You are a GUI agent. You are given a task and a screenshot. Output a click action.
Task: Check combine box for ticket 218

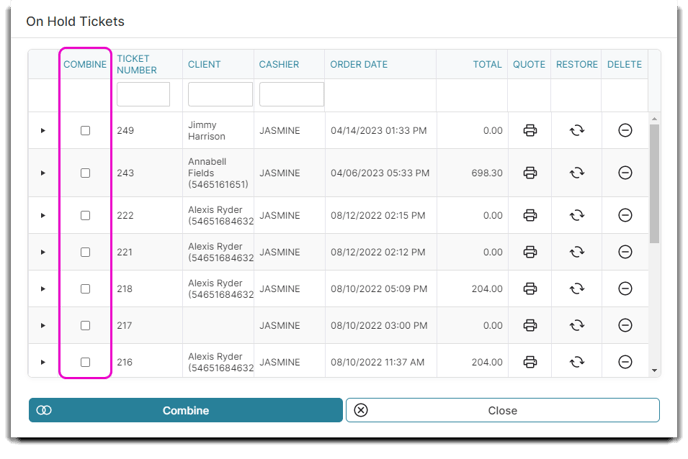(85, 289)
